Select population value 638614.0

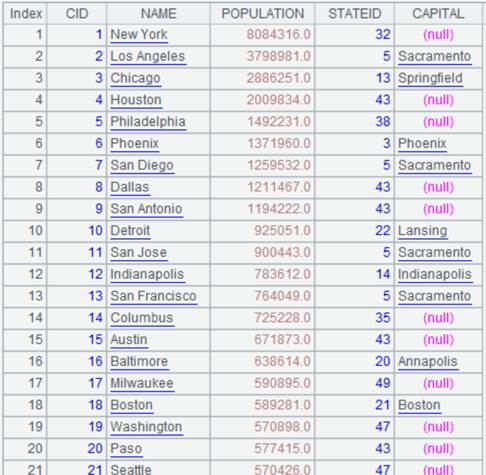click(x=283, y=361)
